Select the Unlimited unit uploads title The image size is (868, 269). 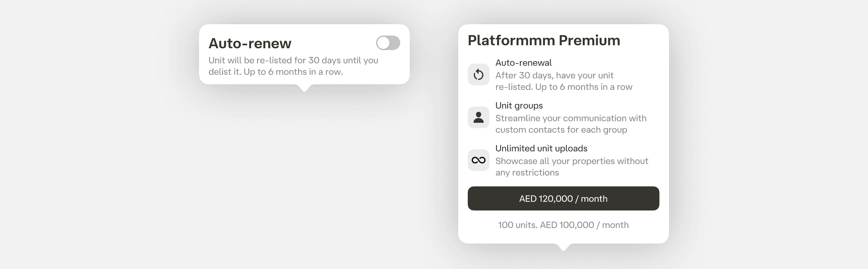click(541, 148)
